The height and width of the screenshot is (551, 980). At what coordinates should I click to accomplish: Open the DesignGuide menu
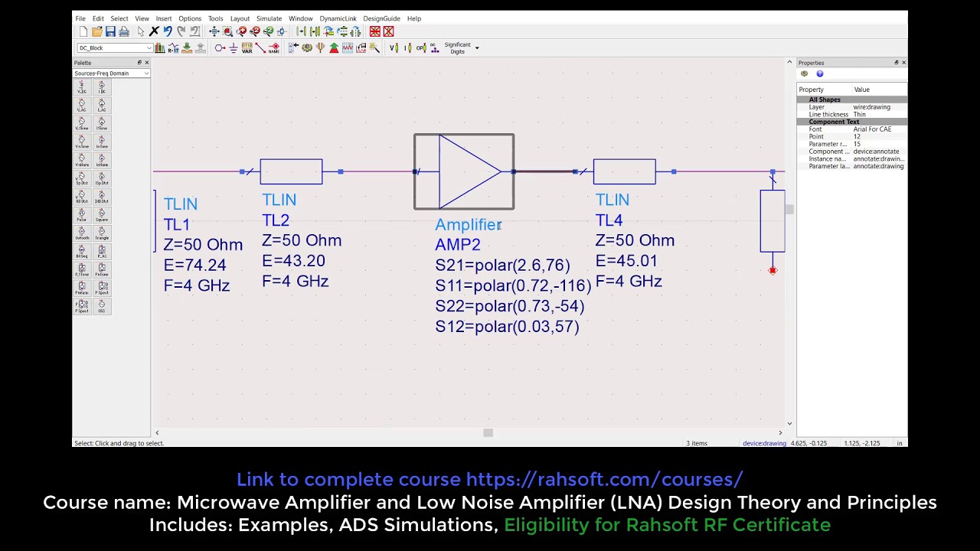(381, 18)
